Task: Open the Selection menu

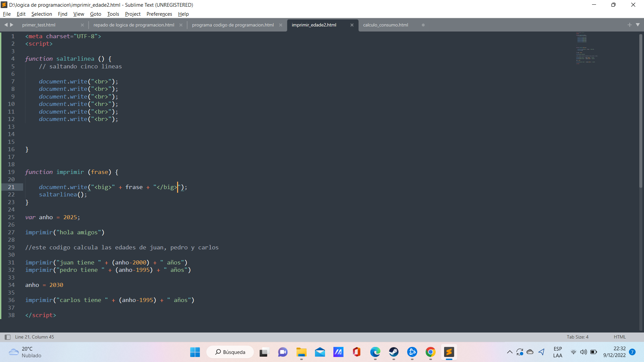Action: [42, 14]
